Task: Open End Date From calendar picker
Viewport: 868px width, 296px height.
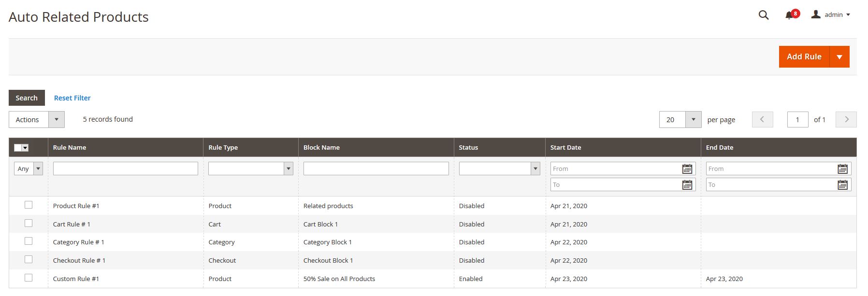Action: pyautogui.click(x=842, y=169)
